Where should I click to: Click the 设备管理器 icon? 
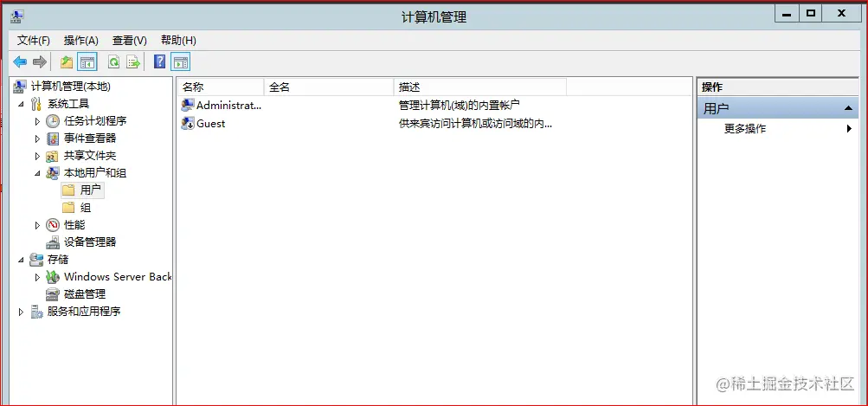(x=53, y=242)
